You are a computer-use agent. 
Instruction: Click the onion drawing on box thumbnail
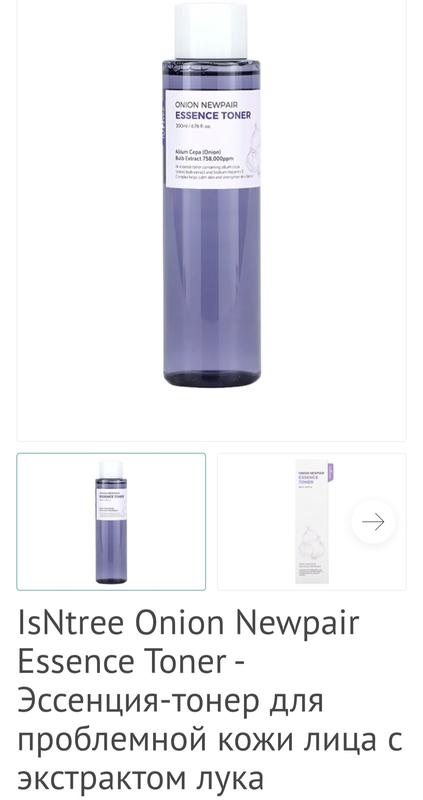tap(311, 541)
